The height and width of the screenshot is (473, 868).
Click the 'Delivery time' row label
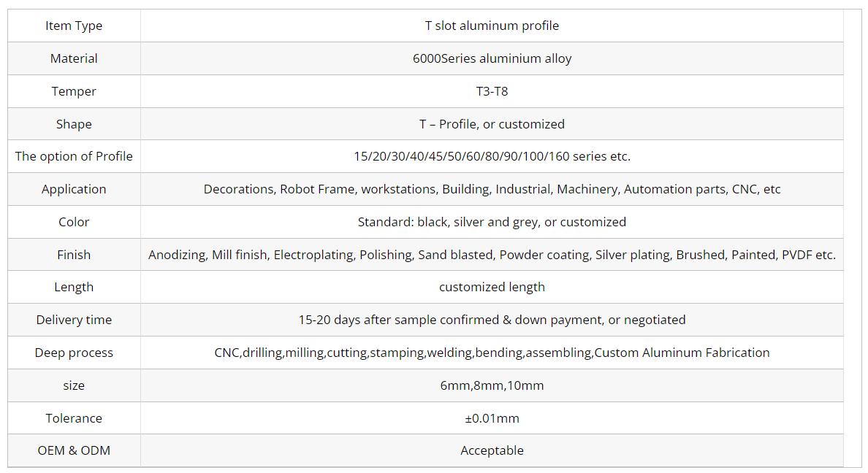click(x=74, y=320)
